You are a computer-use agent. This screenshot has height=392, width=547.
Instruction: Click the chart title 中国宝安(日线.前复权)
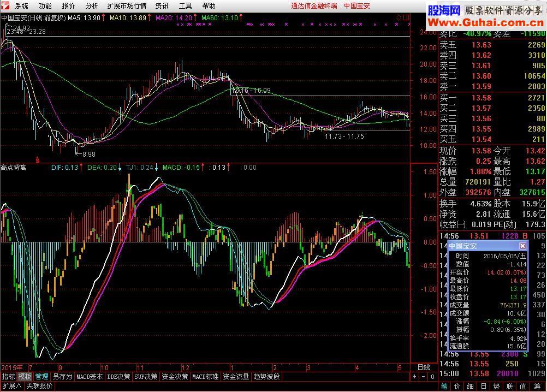click(33, 17)
